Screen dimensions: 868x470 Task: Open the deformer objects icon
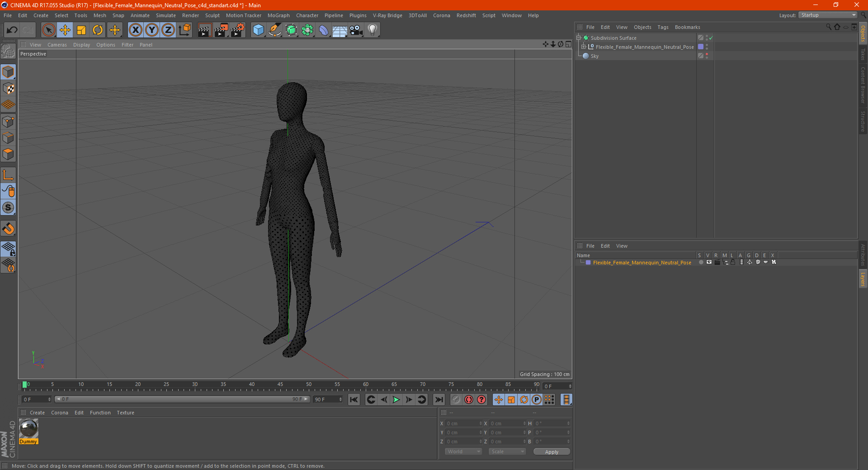click(x=324, y=30)
